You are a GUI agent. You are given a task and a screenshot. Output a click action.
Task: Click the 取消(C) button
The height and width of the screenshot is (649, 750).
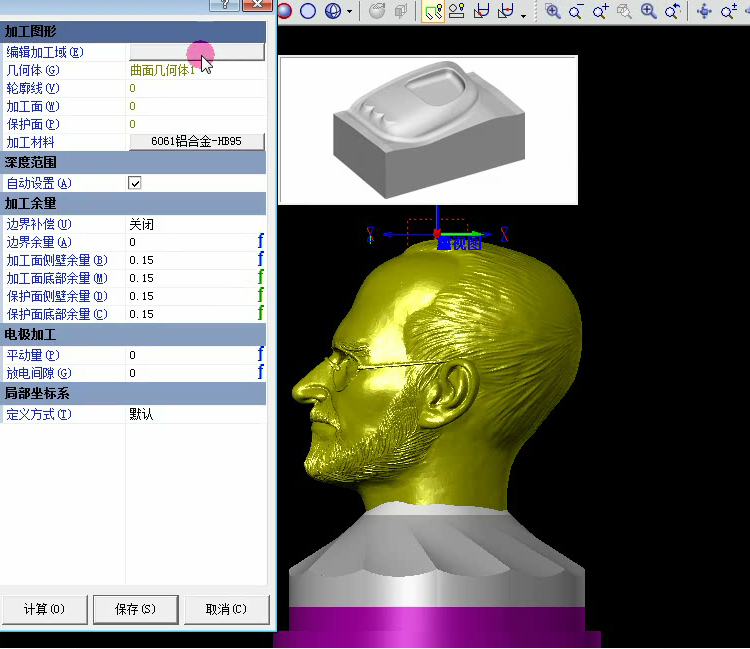[x=227, y=609]
